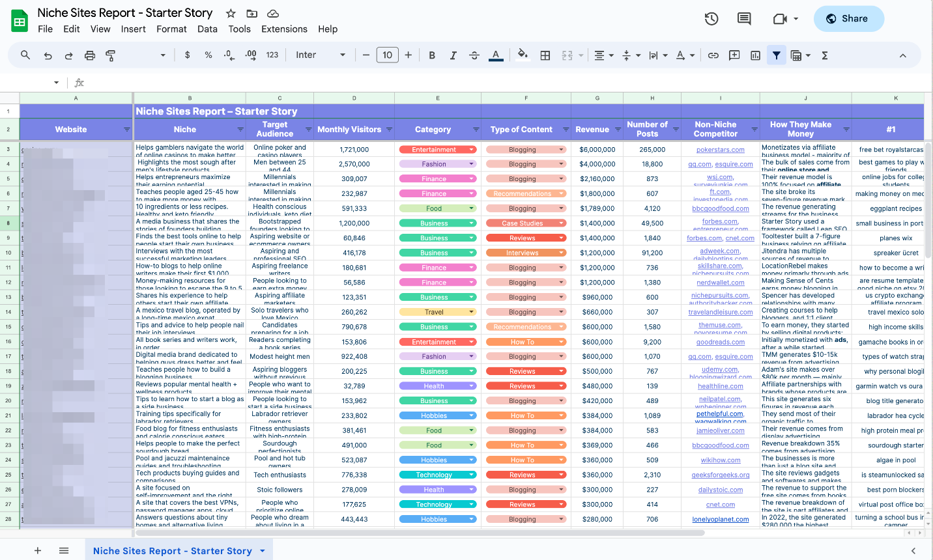Open nerdwallet.com link
933x560 pixels.
720,283
